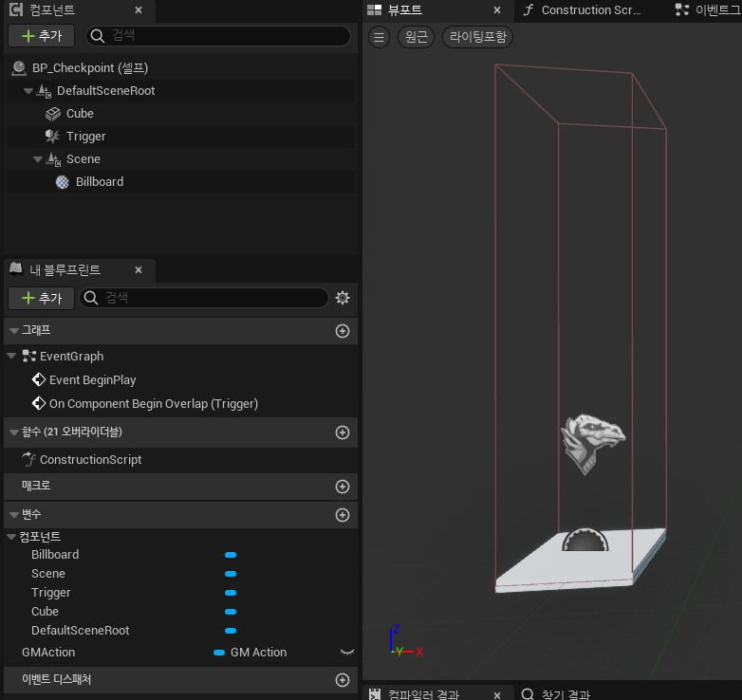Screen dimensions: 742x700
Task: Click the BP_Checkpoint self actor icon
Action: click(18, 68)
